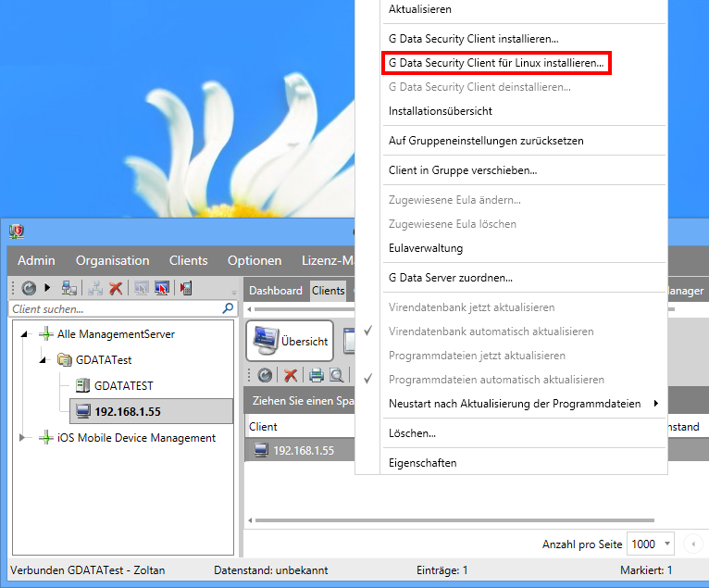Click the Übersicht monitor icon

click(266, 341)
